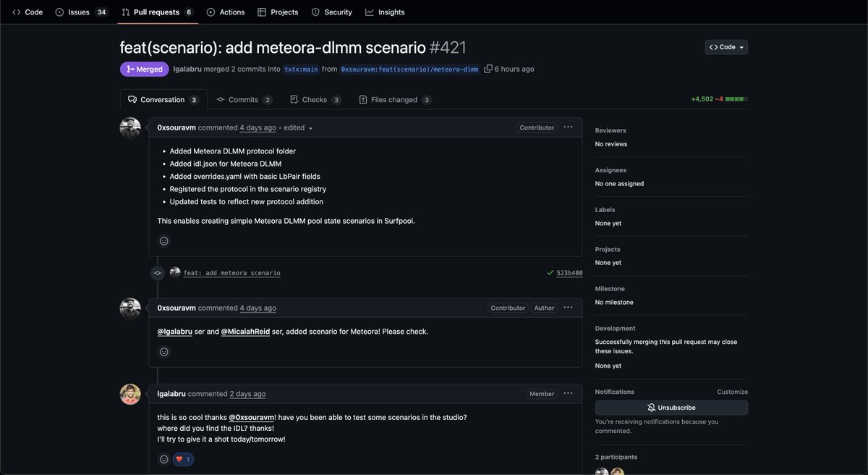
Task: Switch to the Checks tab
Action: coord(315,99)
